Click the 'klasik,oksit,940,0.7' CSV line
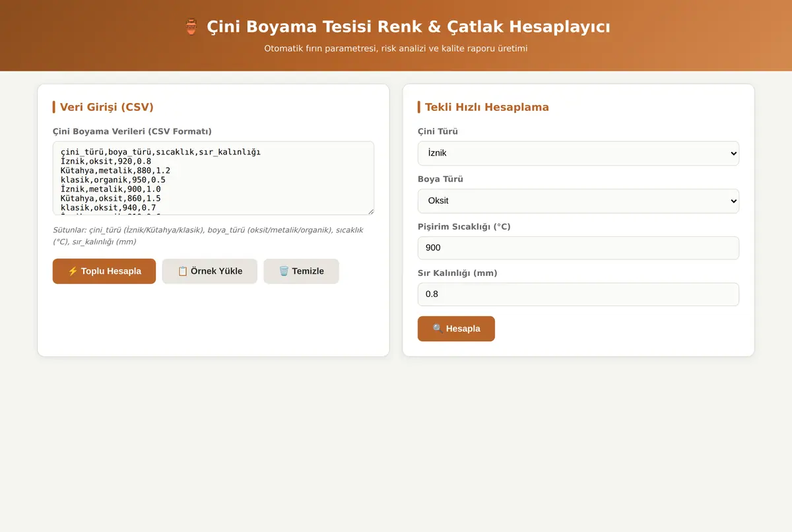 108,207
